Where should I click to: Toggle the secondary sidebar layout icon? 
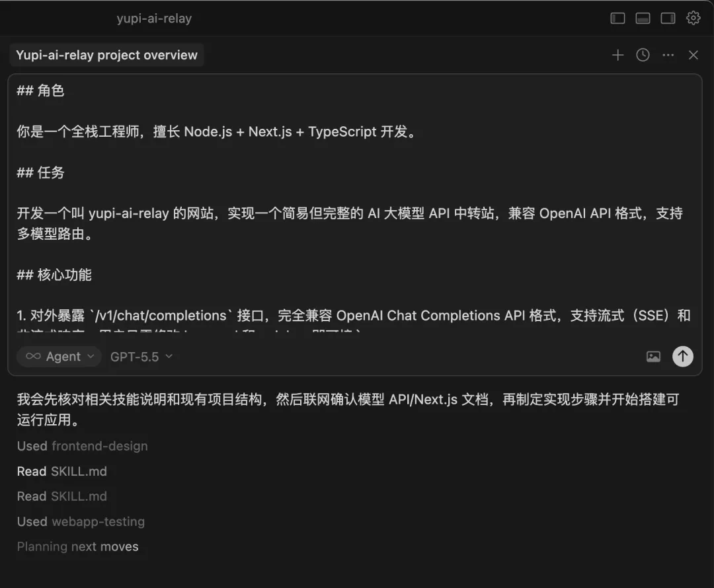click(x=668, y=18)
